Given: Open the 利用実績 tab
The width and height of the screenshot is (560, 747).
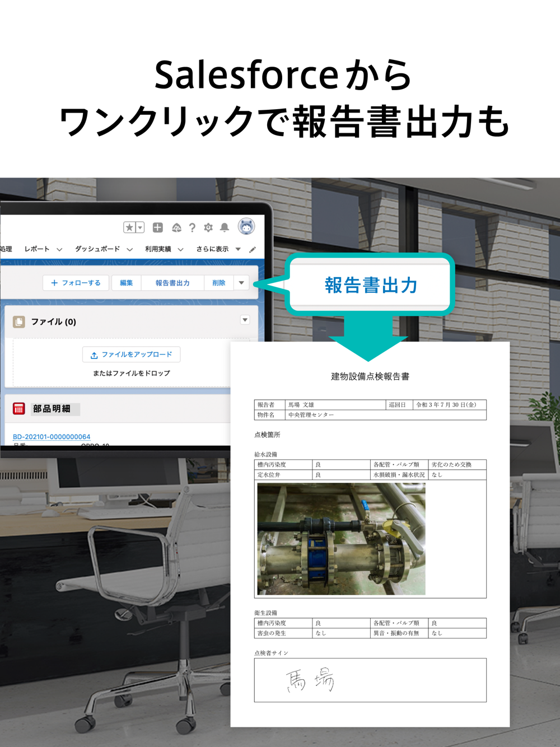Looking at the screenshot, I should click(x=158, y=249).
